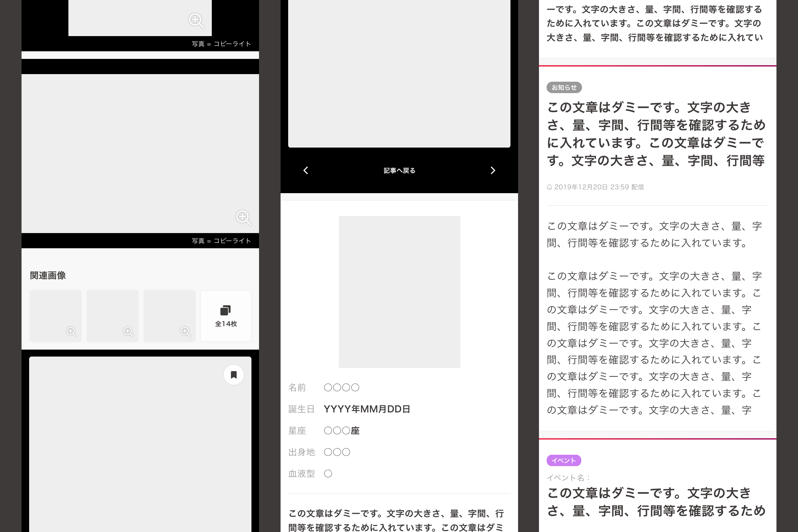
Task: Select the left chevron to view previous photo
Action: coord(306,170)
